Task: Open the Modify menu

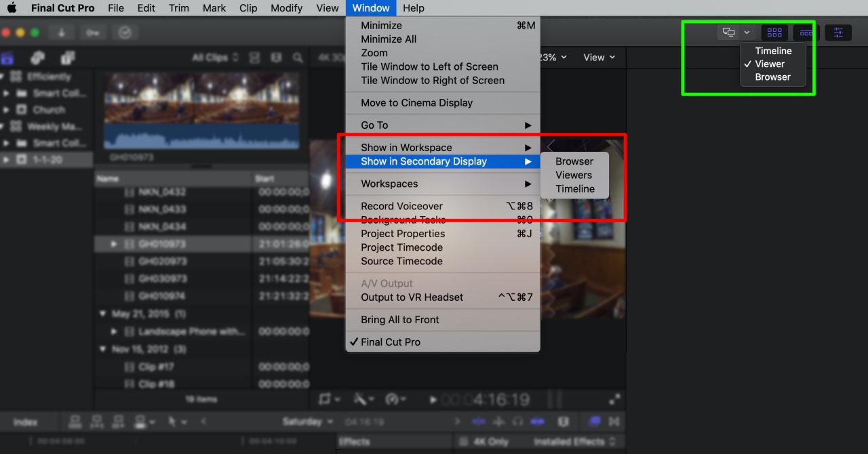Action: [286, 8]
